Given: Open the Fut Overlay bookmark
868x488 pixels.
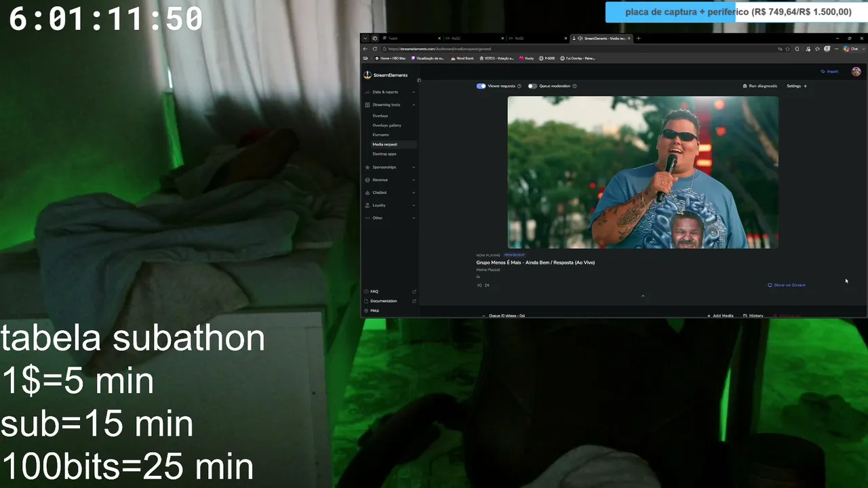Looking at the screenshot, I should (x=577, y=58).
